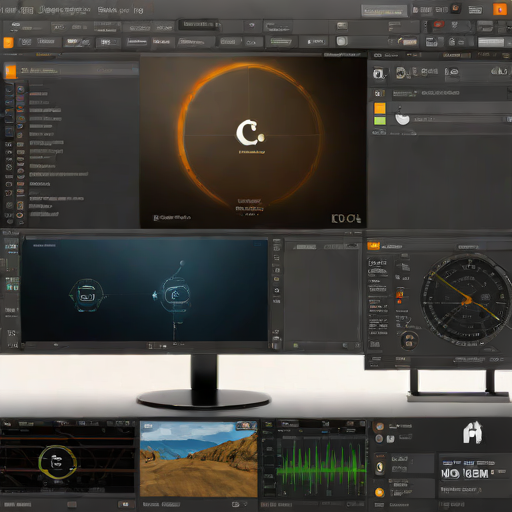Select the green color swatch below the orange one
The width and height of the screenshot is (512, 512).
click(380, 121)
